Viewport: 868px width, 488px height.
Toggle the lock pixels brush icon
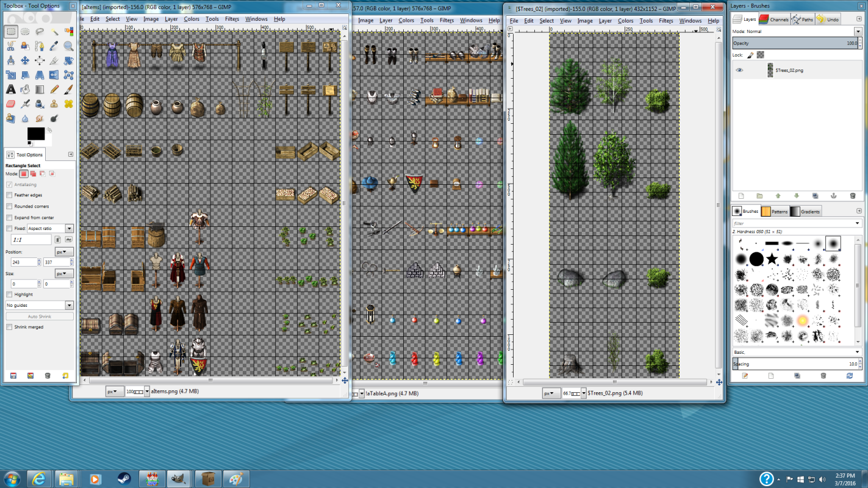(750, 55)
